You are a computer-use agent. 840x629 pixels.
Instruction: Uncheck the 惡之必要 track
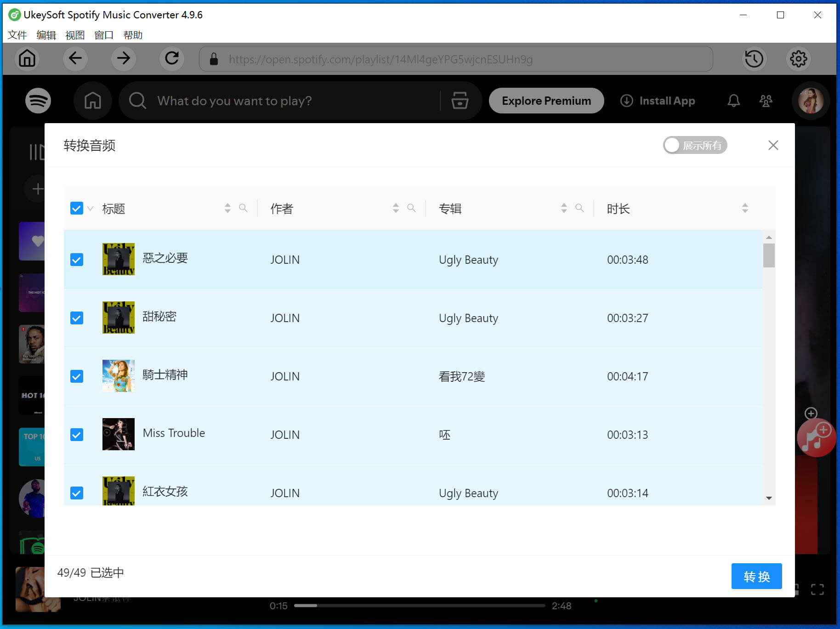tap(77, 260)
